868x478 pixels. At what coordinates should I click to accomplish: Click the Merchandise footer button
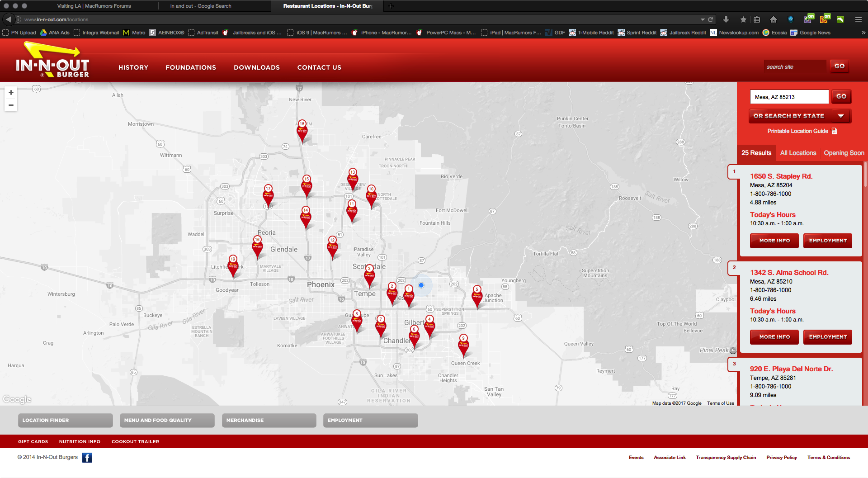point(269,420)
